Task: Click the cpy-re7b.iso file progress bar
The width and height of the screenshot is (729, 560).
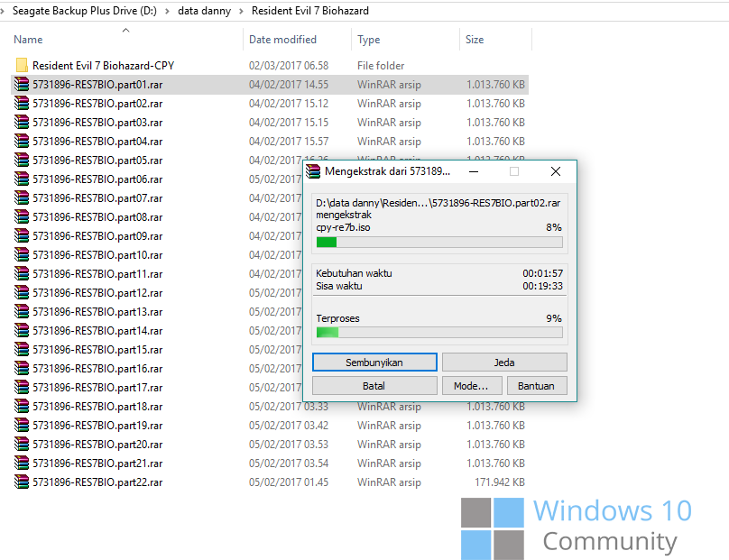Action: pyautogui.click(x=439, y=242)
